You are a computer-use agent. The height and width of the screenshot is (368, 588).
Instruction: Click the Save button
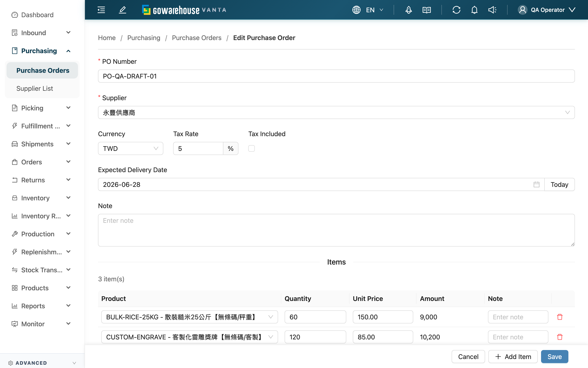pyautogui.click(x=555, y=357)
